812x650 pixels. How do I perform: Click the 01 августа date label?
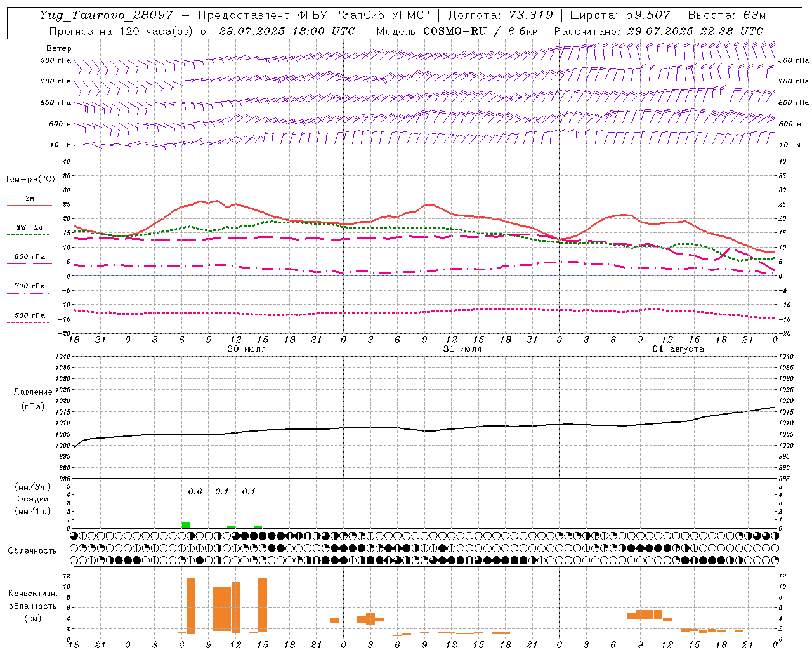[x=678, y=349]
